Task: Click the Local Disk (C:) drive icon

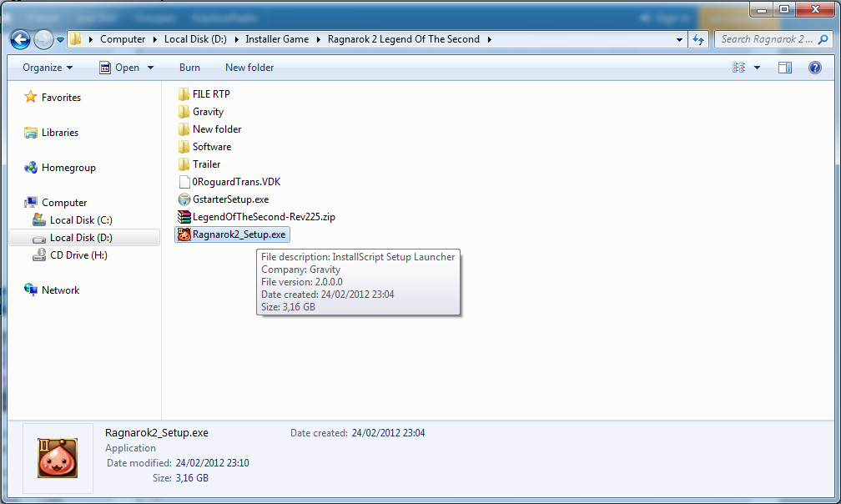Action: click(x=39, y=219)
